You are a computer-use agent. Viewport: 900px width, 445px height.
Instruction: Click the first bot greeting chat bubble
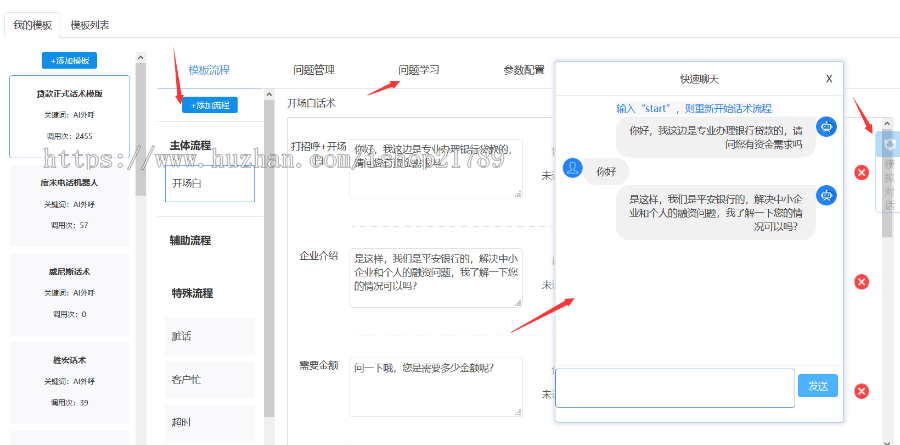[x=716, y=138]
